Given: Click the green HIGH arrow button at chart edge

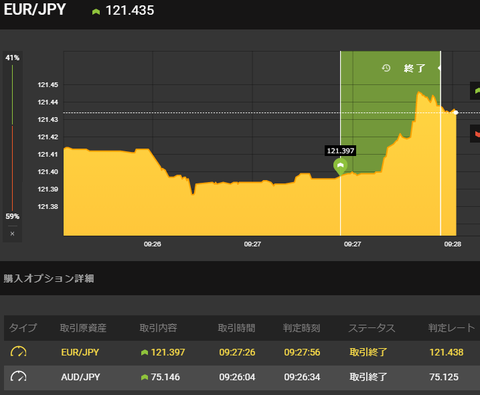Looking at the screenshot, I should pyautogui.click(x=475, y=90).
